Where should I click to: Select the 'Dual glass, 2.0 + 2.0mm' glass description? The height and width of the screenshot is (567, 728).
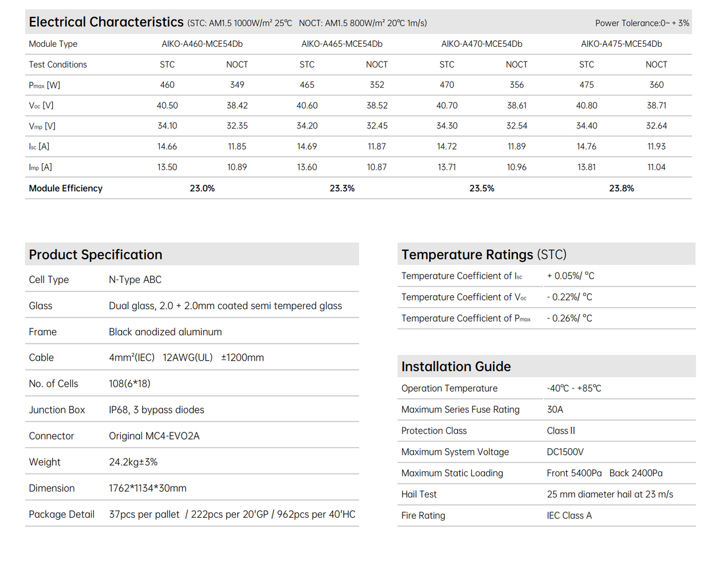pyautogui.click(x=225, y=306)
